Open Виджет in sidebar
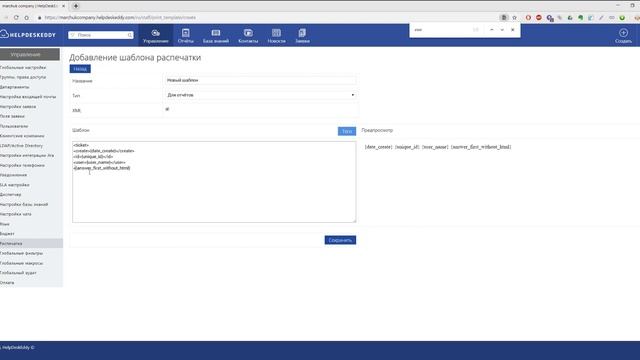This screenshot has width=640, height=360. tap(7, 234)
